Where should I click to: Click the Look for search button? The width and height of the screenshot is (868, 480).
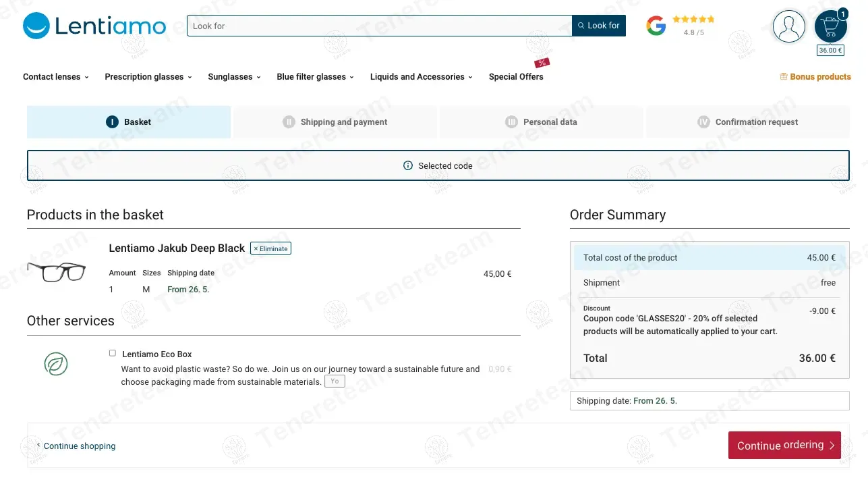tap(599, 26)
